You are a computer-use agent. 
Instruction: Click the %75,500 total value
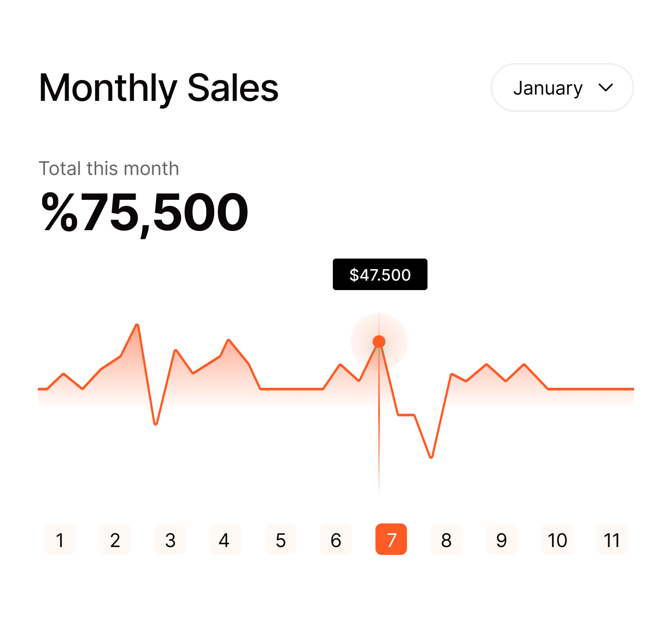pos(145,213)
